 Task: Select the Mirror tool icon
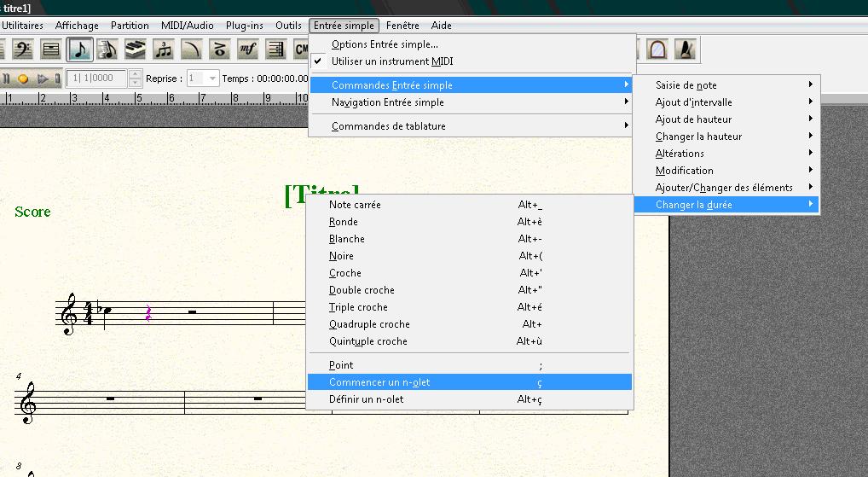coord(657,49)
